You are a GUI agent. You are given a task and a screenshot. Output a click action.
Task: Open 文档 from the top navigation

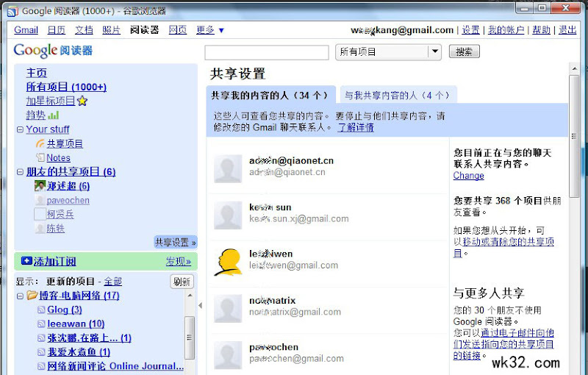[x=84, y=30]
